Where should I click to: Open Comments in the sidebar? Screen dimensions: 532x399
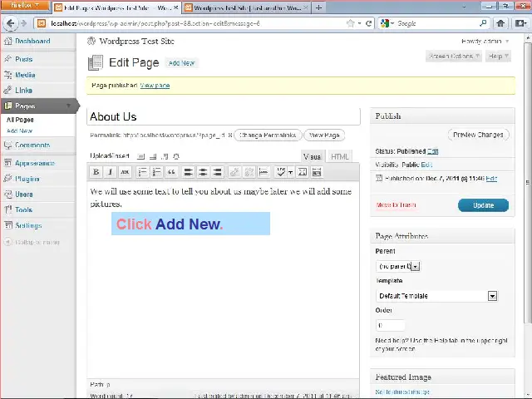coord(32,145)
